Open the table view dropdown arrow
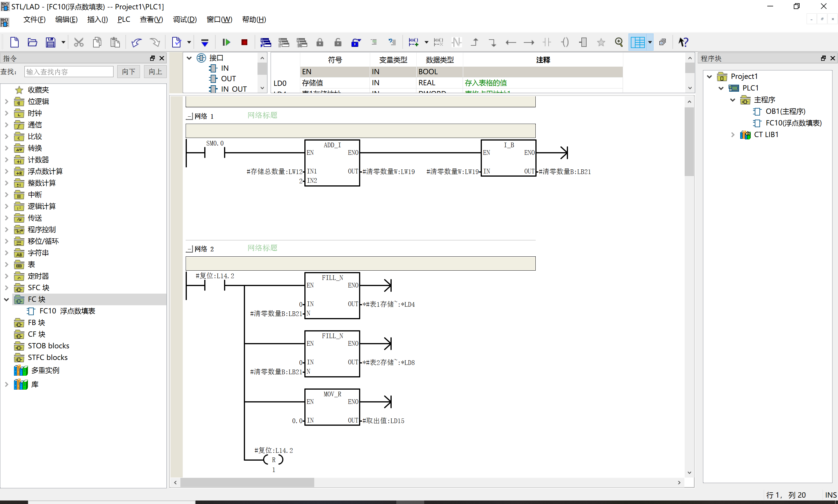 coord(650,42)
